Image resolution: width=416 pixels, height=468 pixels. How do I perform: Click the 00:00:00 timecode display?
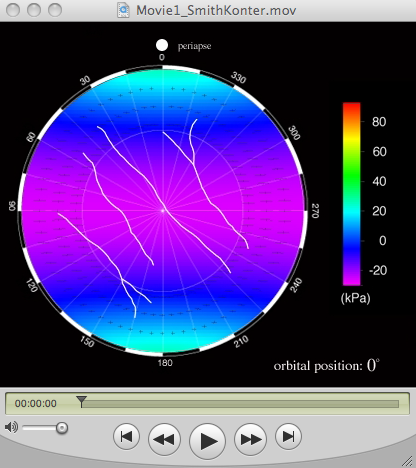(x=36, y=404)
